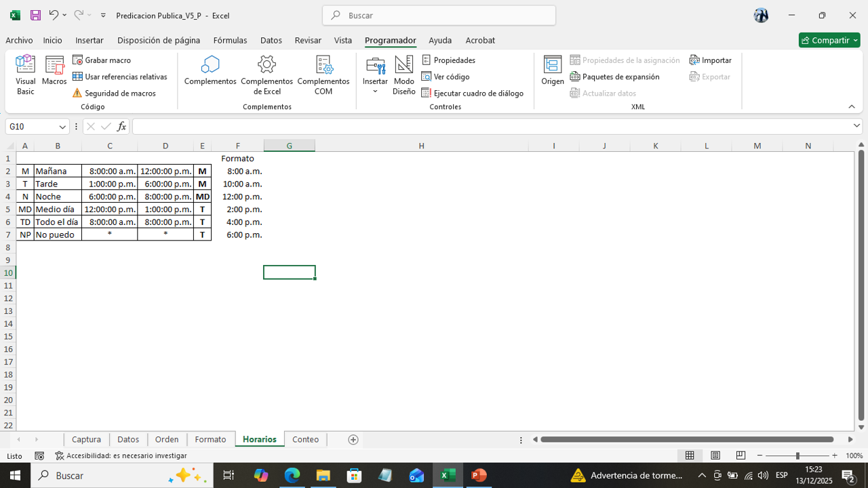Select column H header
Screen dimensions: 868x488
click(421, 146)
